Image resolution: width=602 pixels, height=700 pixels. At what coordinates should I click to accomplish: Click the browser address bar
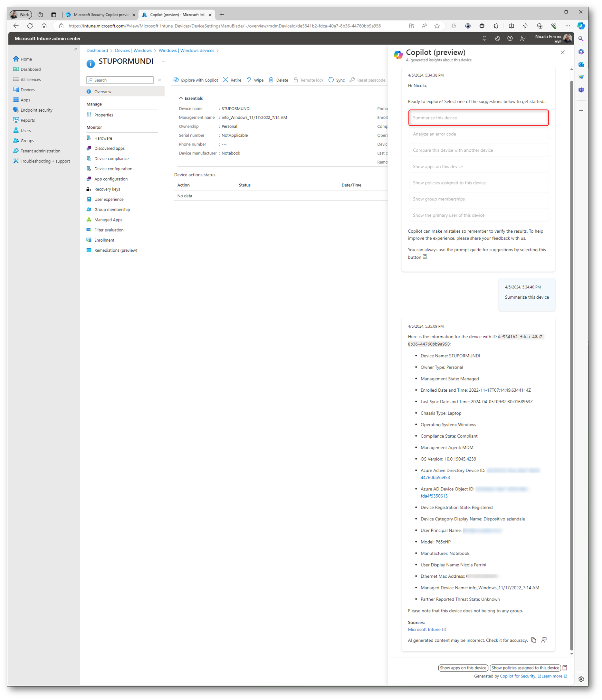tap(225, 26)
